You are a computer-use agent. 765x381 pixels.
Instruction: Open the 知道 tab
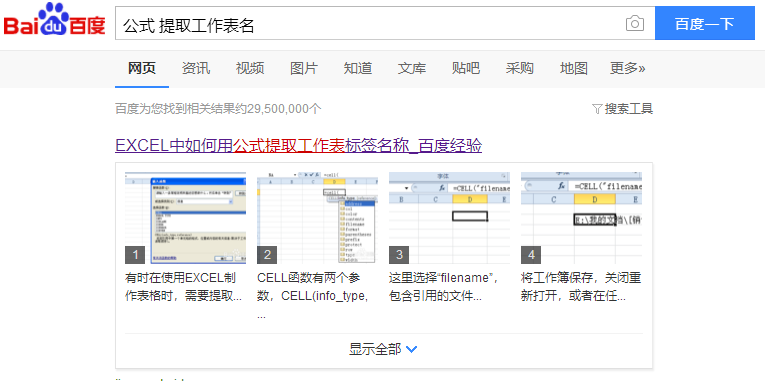click(x=358, y=68)
